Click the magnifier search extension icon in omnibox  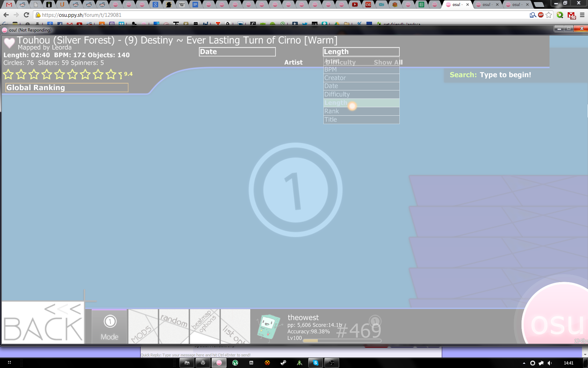(533, 15)
